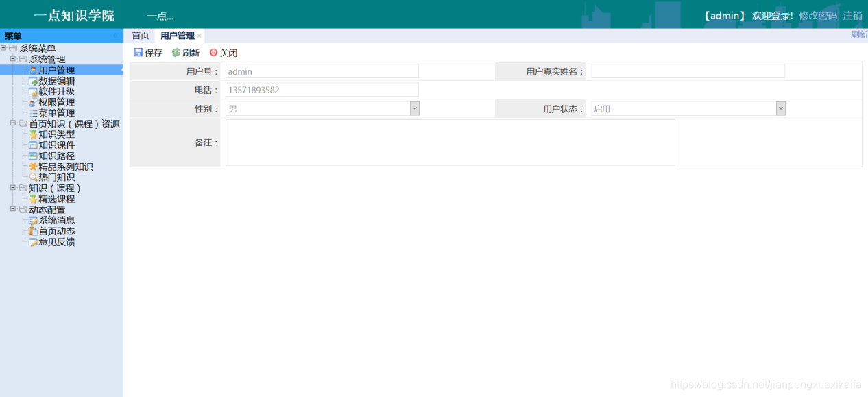Screen dimensions: 868x397
Task: Click the 保存 floppy disk icon
Action: click(x=138, y=52)
